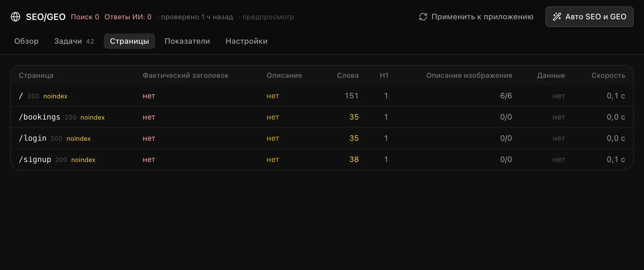Go to the Показатели tab
This screenshot has width=644, height=270.
pyautogui.click(x=187, y=41)
